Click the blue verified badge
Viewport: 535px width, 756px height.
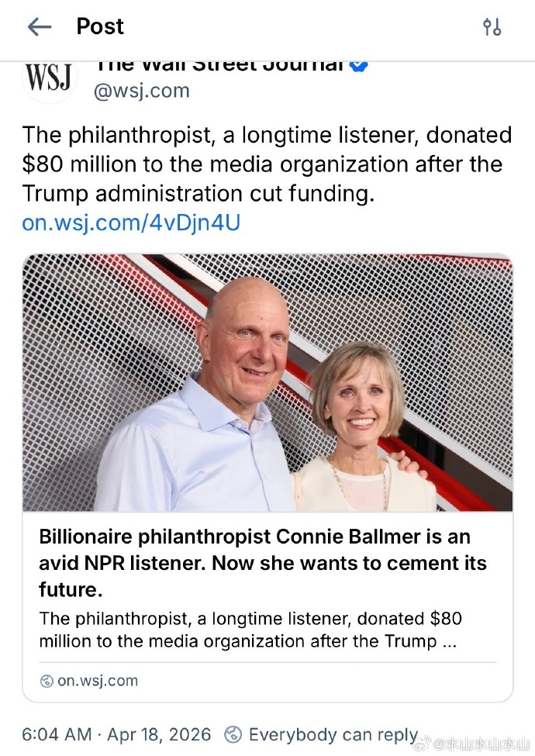(358, 65)
